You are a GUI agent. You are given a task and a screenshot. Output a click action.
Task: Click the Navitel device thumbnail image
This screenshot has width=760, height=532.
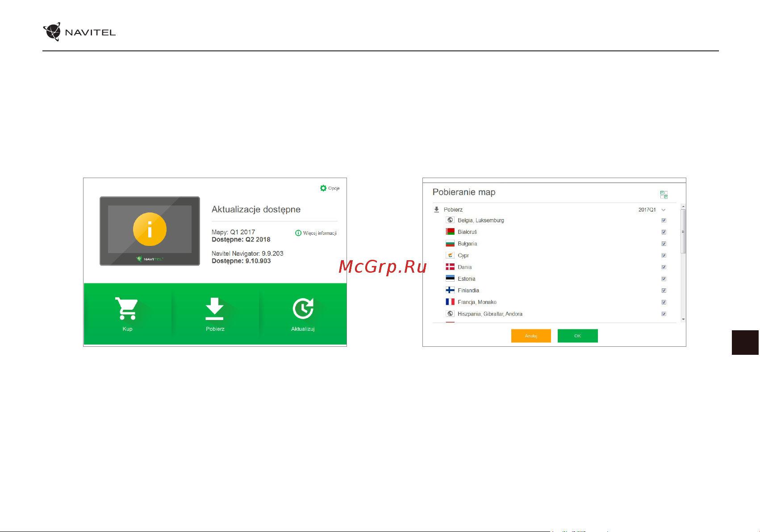(x=150, y=231)
